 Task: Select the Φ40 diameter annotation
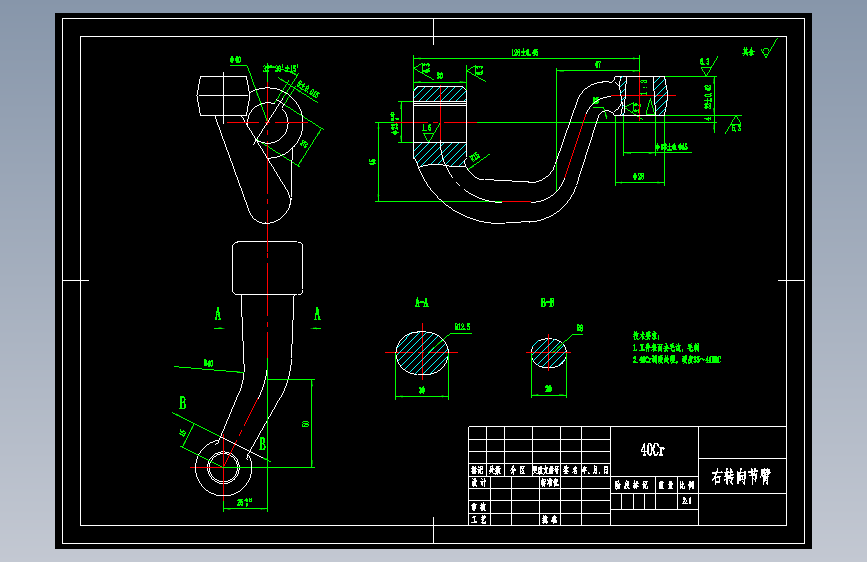pos(236,60)
